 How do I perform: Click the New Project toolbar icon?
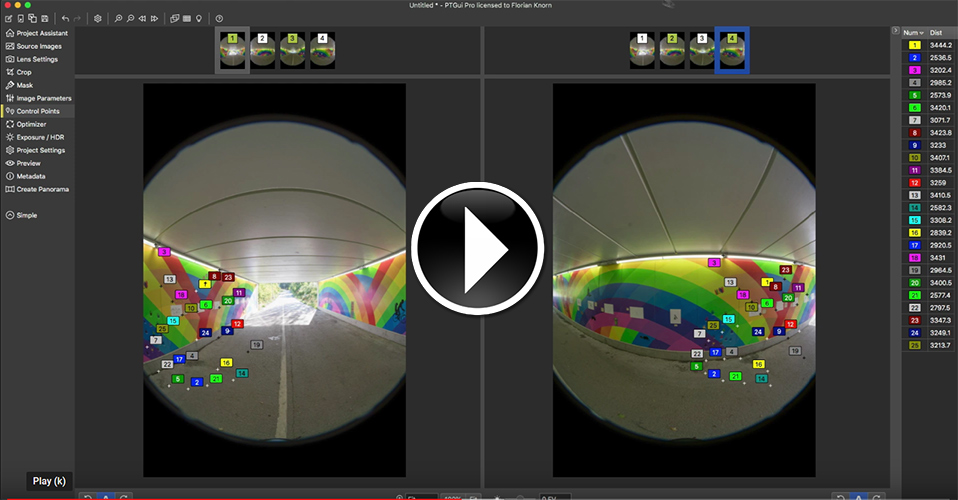tap(9, 19)
